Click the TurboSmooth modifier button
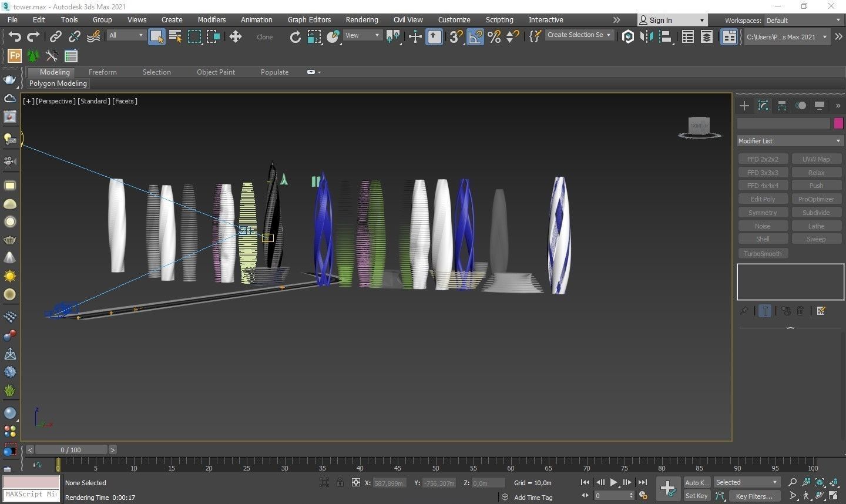Image resolution: width=846 pixels, height=504 pixels. (763, 254)
